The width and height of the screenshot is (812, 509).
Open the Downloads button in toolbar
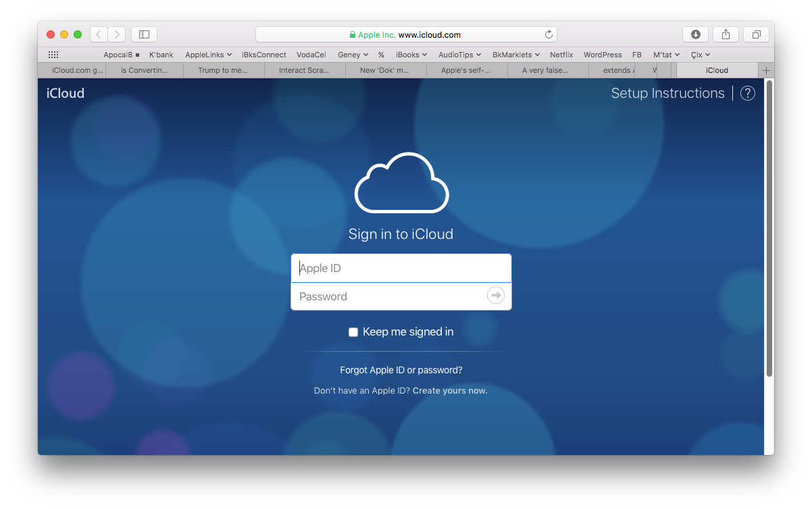tap(695, 34)
